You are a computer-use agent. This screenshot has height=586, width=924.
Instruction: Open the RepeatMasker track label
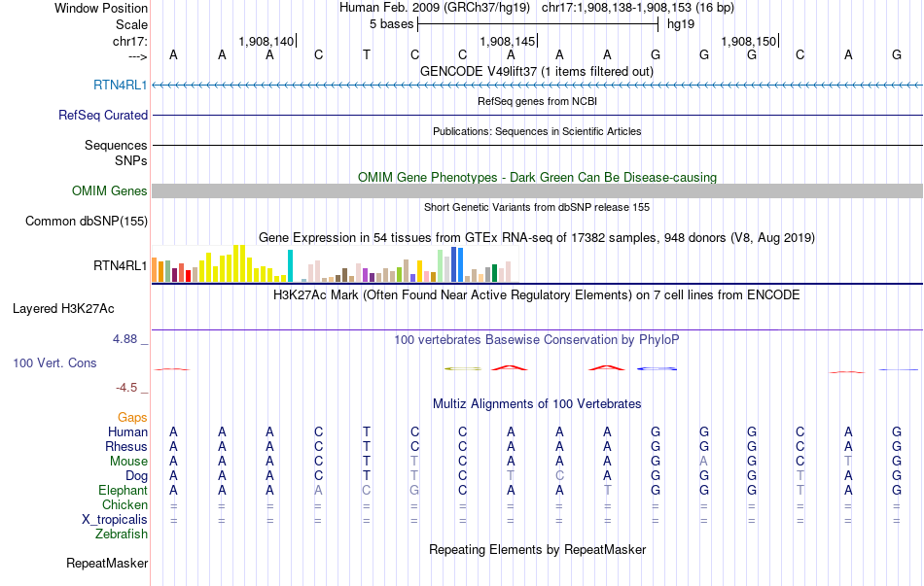[x=107, y=563]
